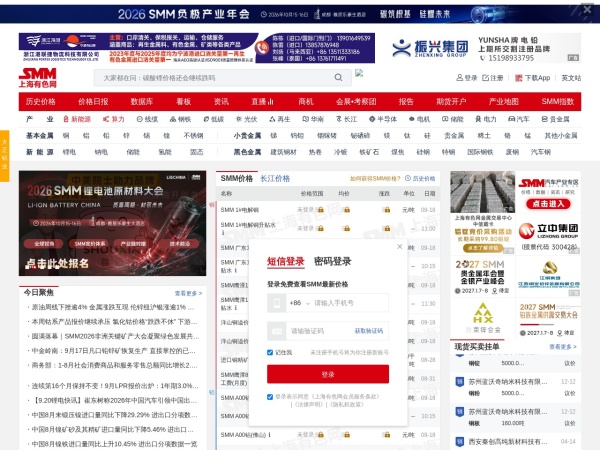Click 点击进入 on SMM汽车产业专区 ad
The image size is (600, 450).
(x=548, y=204)
